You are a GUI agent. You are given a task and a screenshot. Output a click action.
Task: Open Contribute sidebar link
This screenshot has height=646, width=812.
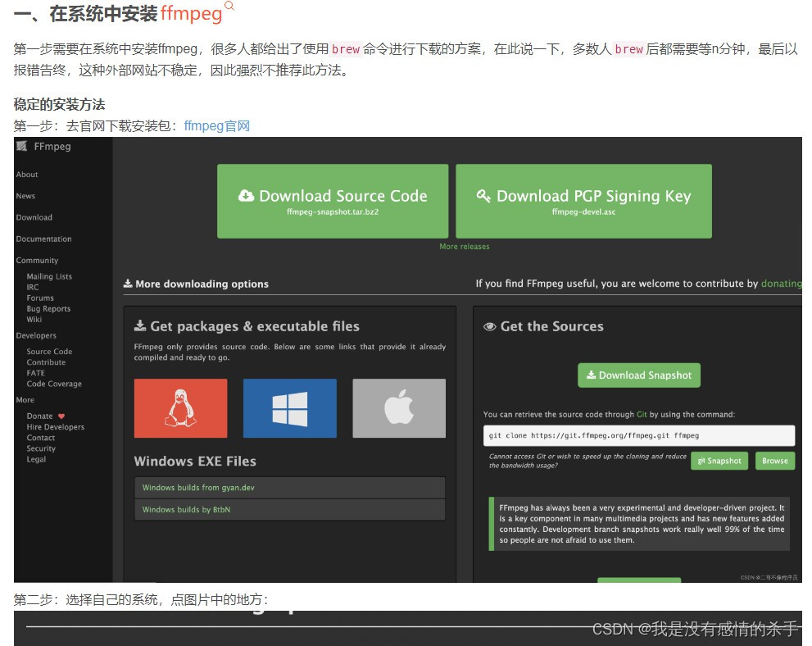point(46,362)
